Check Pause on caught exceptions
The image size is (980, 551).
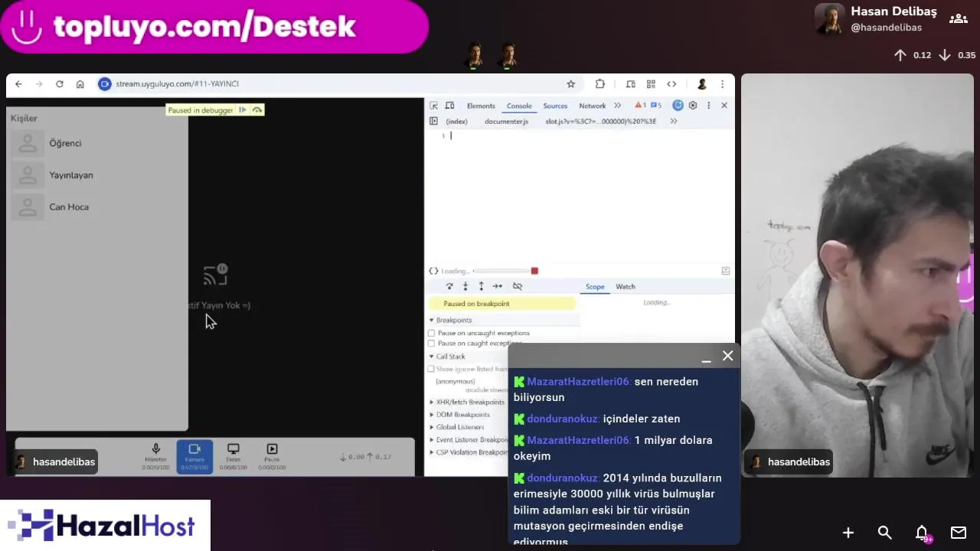tap(431, 344)
